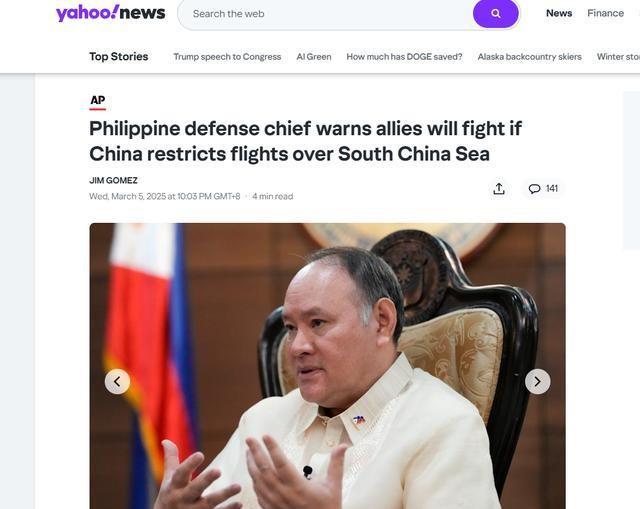Open Alaska backcountry skiers topic
The image size is (640, 509).
(x=529, y=57)
